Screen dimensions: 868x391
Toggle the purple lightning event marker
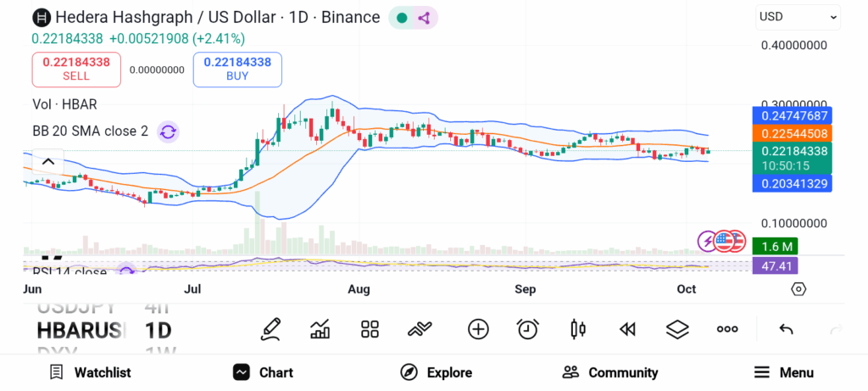tap(706, 241)
